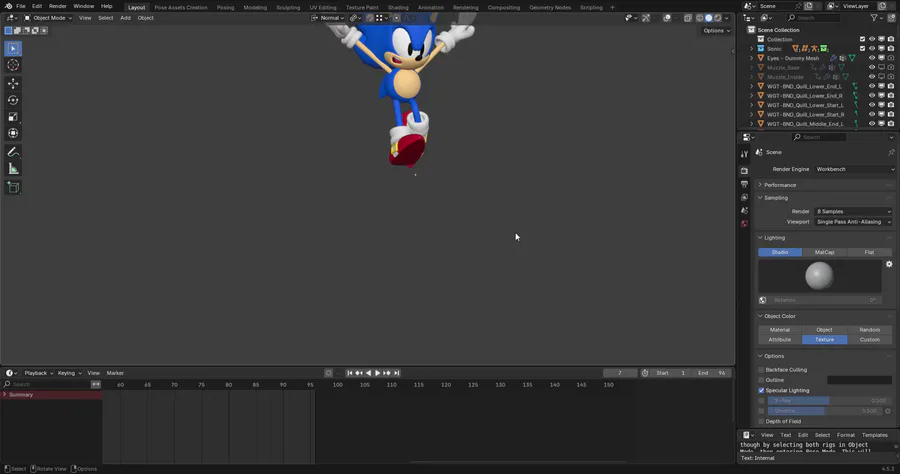Viewport: 900px width, 474px height.
Task: Open Viewport anti-aliasing dropdown
Action: pos(854,222)
